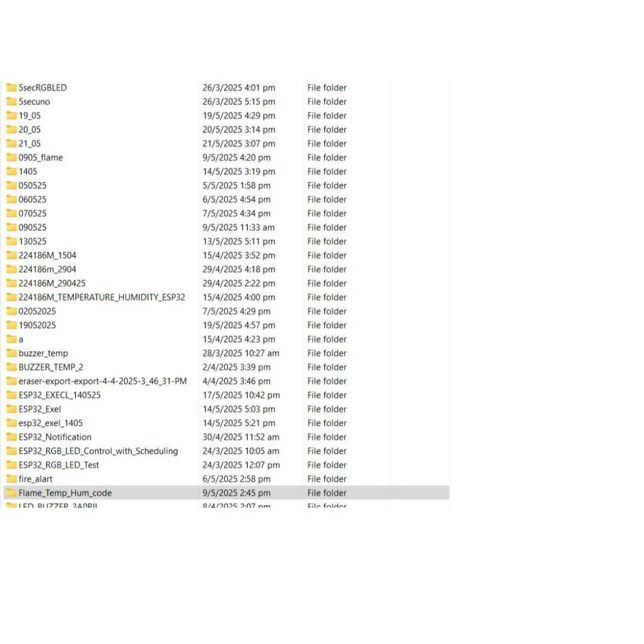This screenshot has height=644, width=644.
Task: Click folder icon for eraser-export-export-4-4-2025-3_46_31-PM
Action: tap(11, 380)
